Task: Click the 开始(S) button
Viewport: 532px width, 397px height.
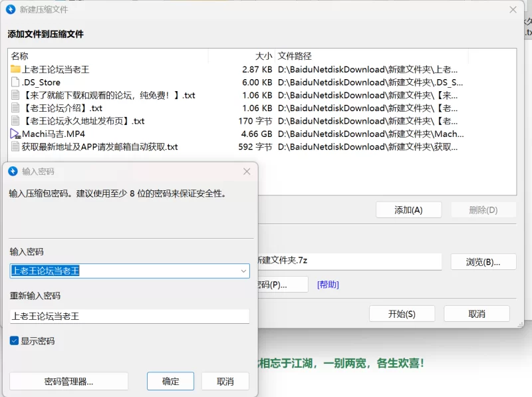Action: (402, 314)
